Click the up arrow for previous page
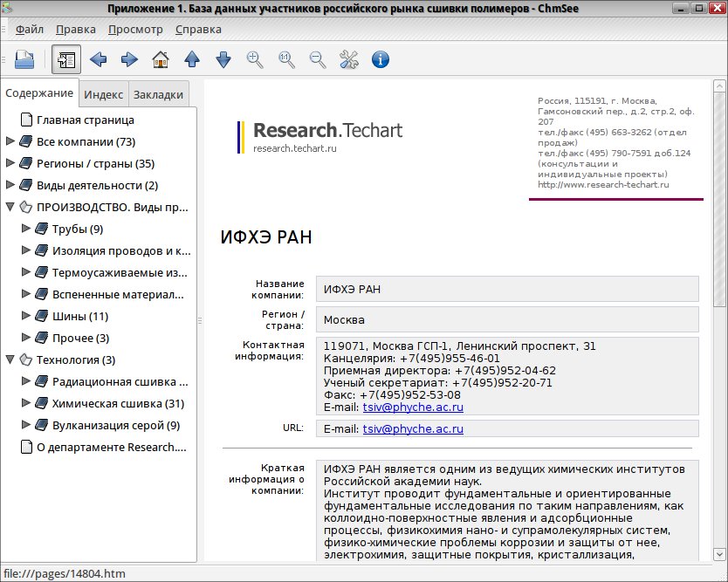The image size is (728, 582). point(192,59)
